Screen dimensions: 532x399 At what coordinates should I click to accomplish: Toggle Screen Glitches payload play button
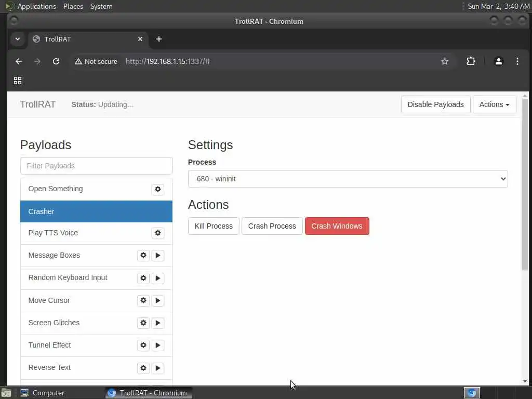[x=158, y=323]
